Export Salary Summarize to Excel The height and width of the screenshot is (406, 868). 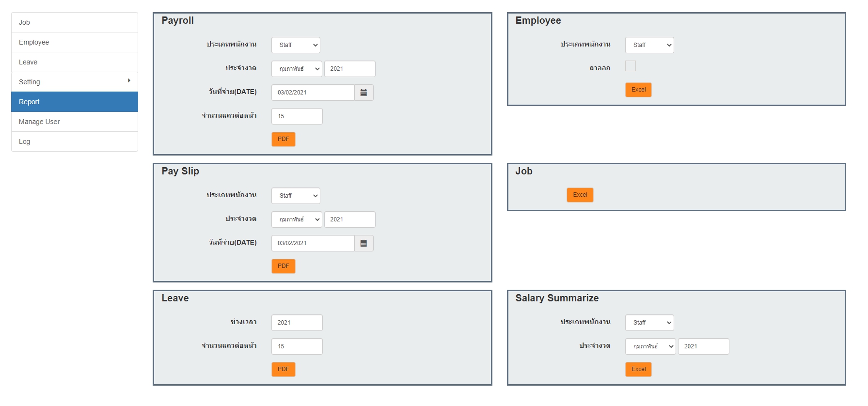click(x=638, y=369)
